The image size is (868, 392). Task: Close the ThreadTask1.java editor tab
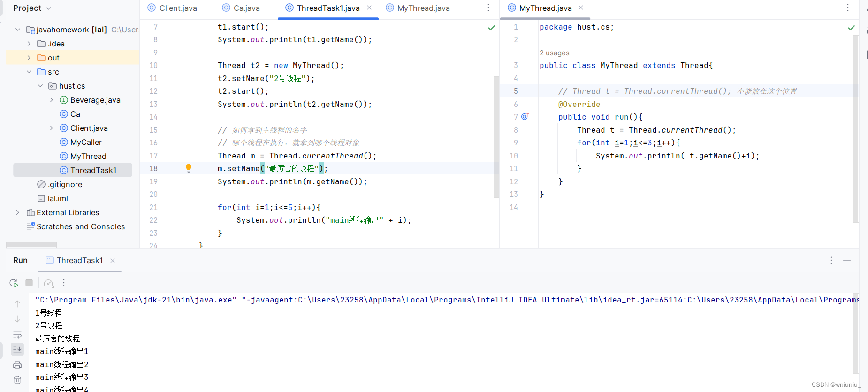tap(369, 8)
